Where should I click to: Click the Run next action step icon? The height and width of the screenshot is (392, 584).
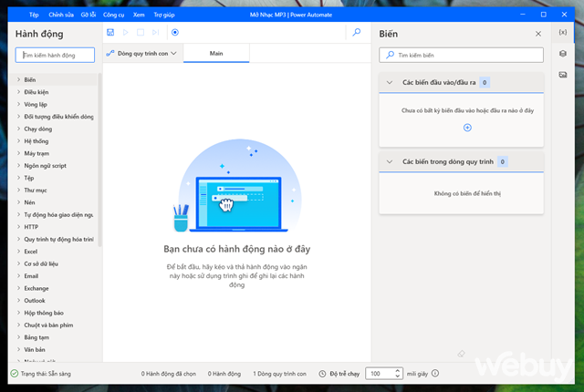click(x=156, y=33)
